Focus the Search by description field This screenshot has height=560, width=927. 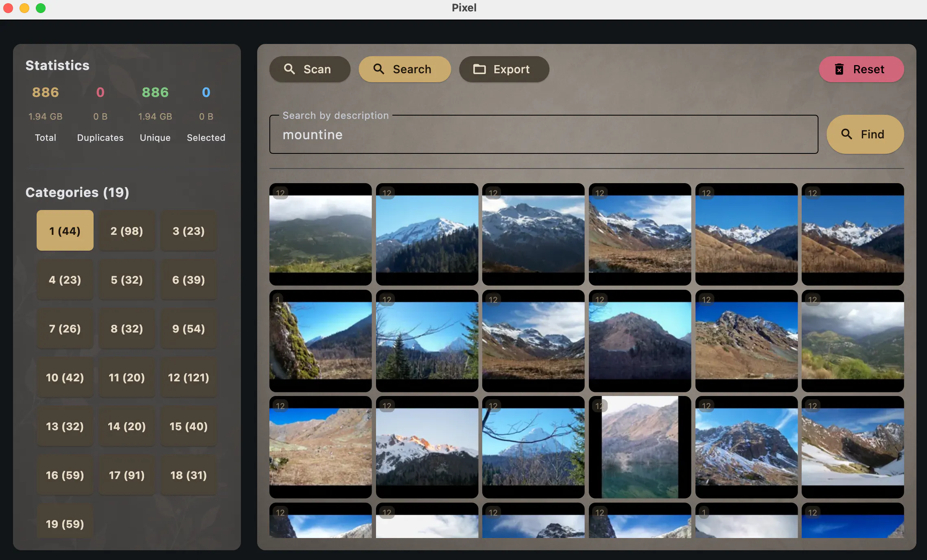click(x=544, y=134)
